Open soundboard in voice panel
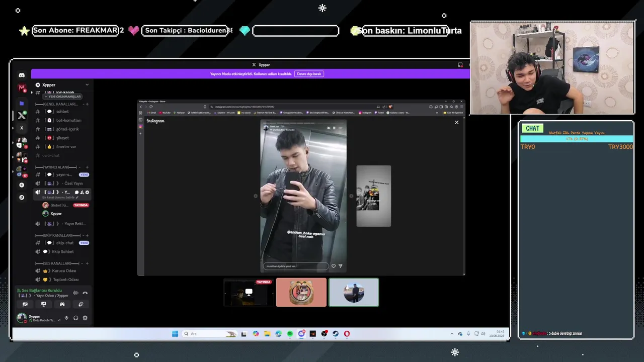Image resolution: width=644 pixels, height=362 pixels. point(81,304)
